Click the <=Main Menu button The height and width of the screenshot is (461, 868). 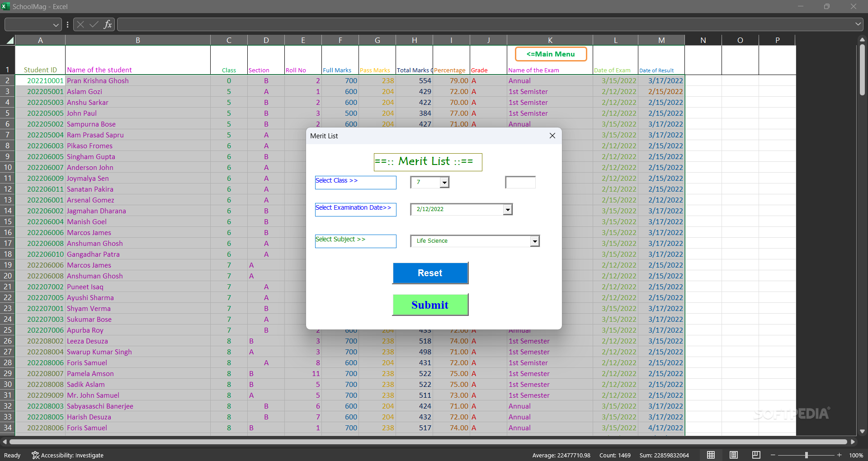coord(551,54)
